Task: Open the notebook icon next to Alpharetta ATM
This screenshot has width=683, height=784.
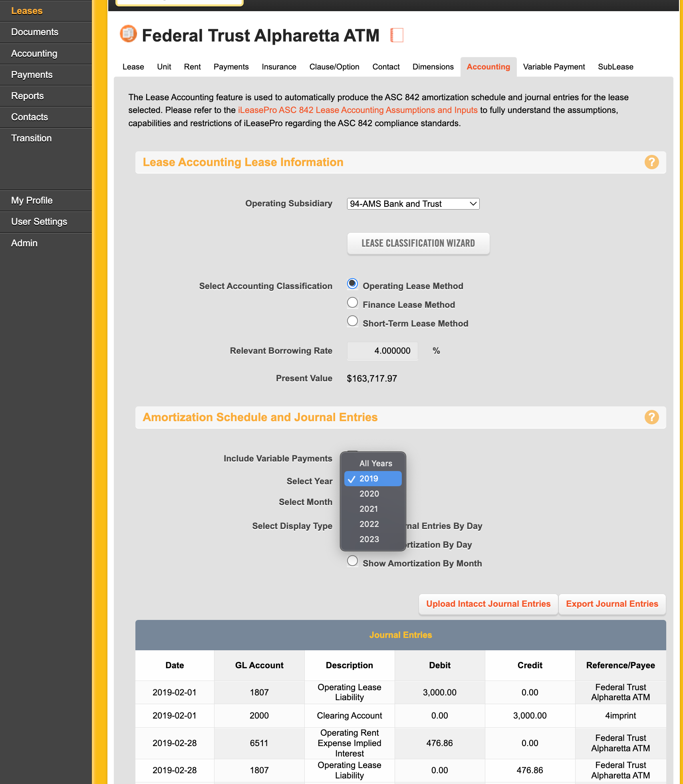Action: (x=397, y=35)
